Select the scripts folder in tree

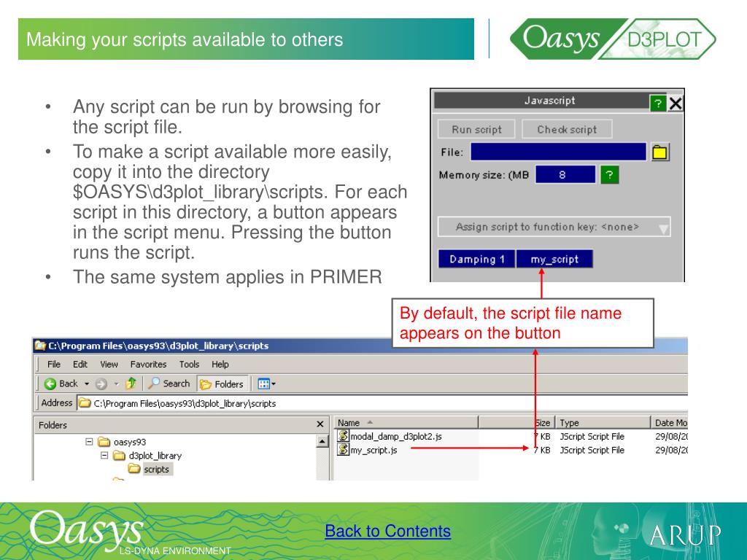[x=150, y=469]
